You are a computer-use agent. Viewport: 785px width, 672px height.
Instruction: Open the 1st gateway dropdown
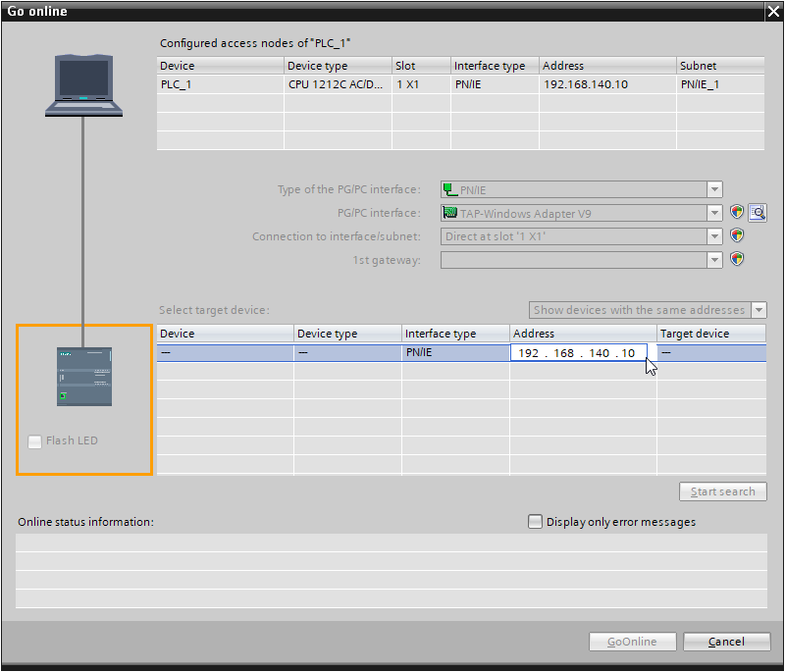(x=714, y=260)
